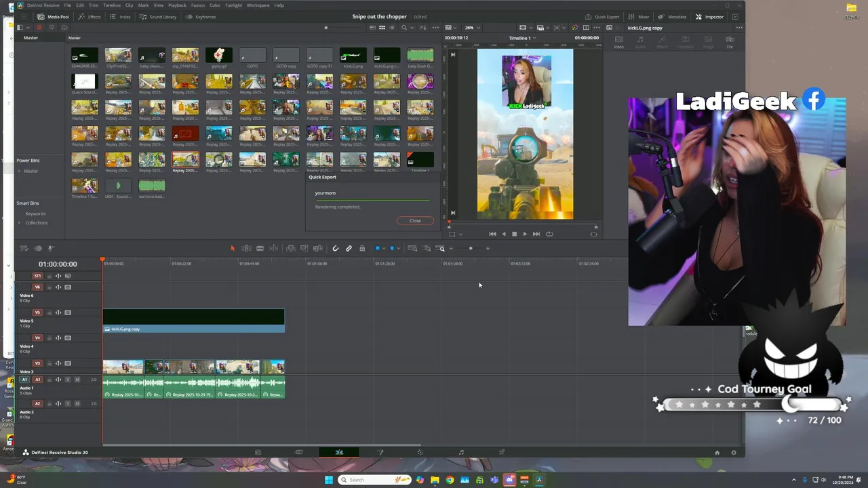The height and width of the screenshot is (488, 868).
Task: Close the Quick Export dialog
Action: click(415, 221)
